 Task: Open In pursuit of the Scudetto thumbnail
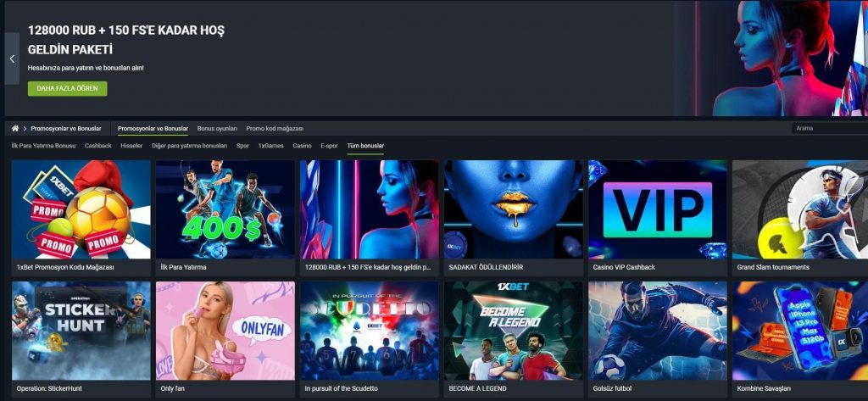(370, 331)
